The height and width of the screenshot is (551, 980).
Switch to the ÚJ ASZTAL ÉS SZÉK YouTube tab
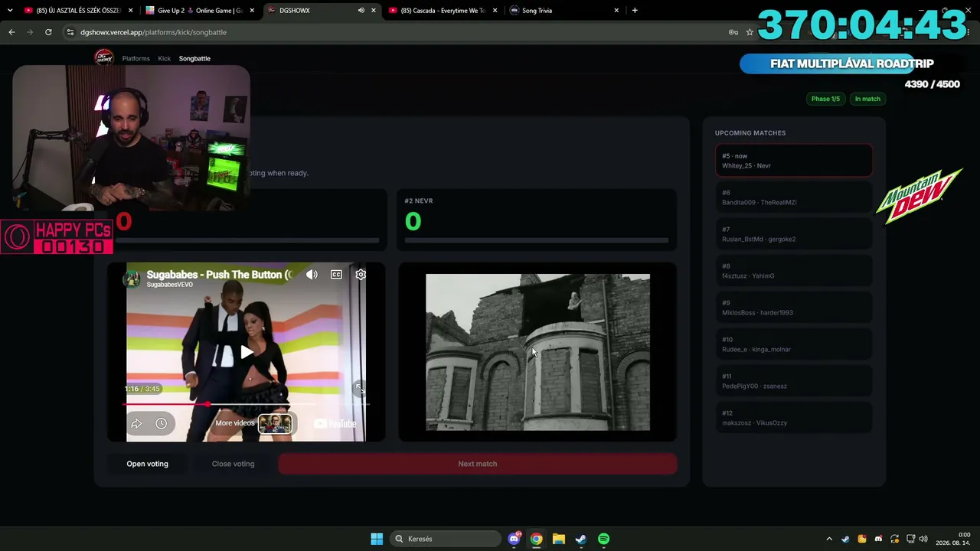pyautogui.click(x=77, y=11)
